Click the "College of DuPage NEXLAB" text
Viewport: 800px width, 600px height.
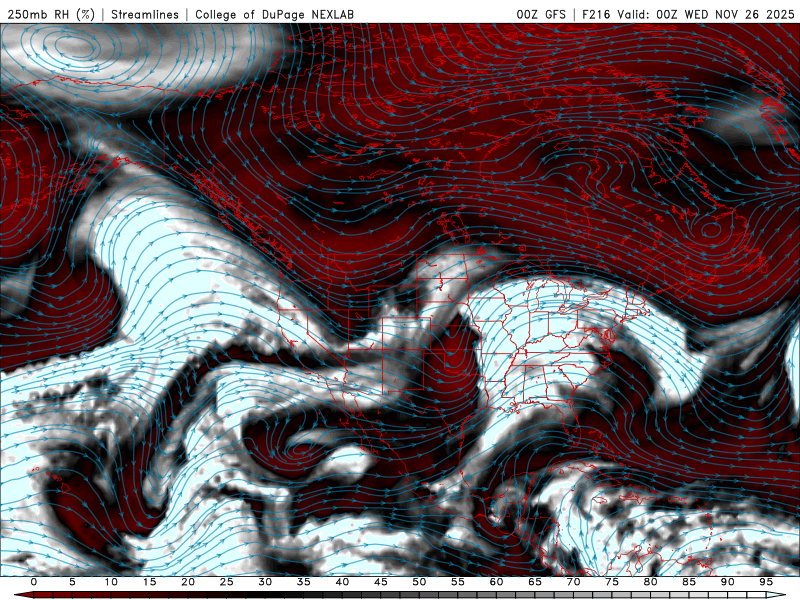[x=274, y=14]
